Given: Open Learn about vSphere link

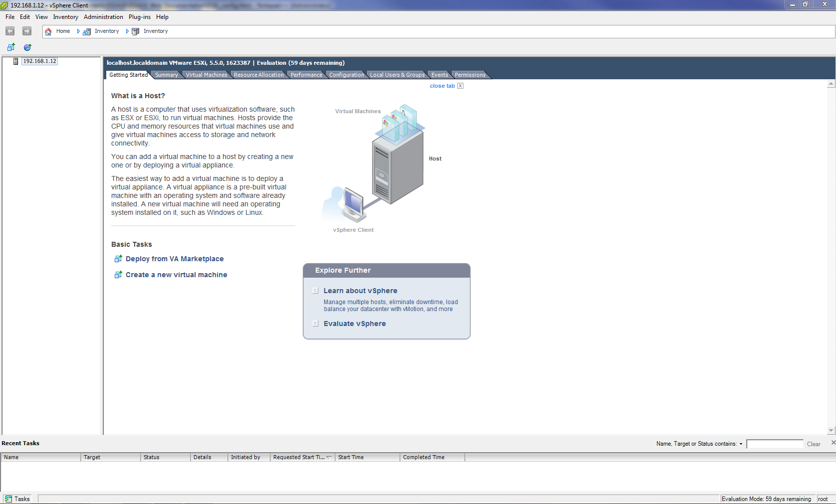Looking at the screenshot, I should (360, 291).
